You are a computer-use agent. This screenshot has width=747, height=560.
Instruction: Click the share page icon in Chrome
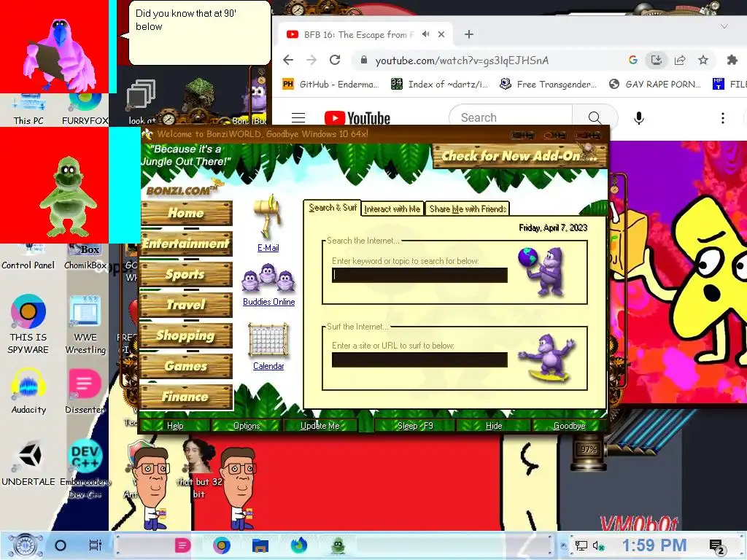[680, 60]
